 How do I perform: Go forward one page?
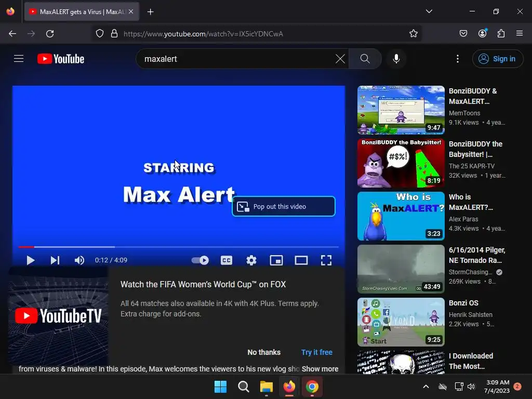(x=31, y=34)
